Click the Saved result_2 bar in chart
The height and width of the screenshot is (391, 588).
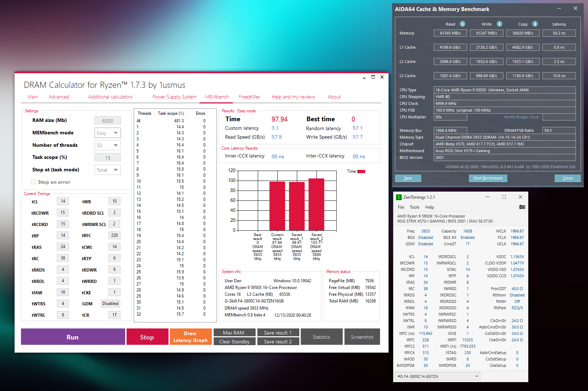click(x=316, y=204)
